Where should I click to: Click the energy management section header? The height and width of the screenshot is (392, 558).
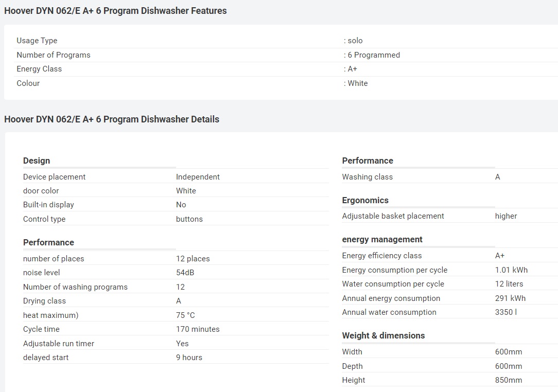coord(382,240)
